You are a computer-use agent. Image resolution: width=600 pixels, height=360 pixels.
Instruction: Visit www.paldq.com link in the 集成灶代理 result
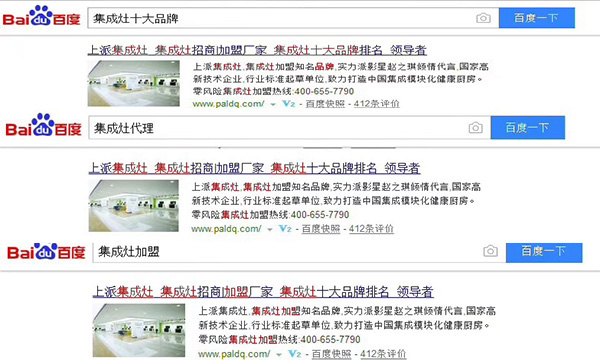coord(226,229)
